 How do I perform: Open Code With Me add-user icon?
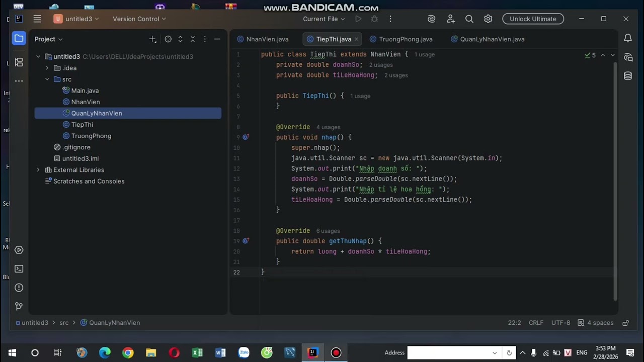450,19
